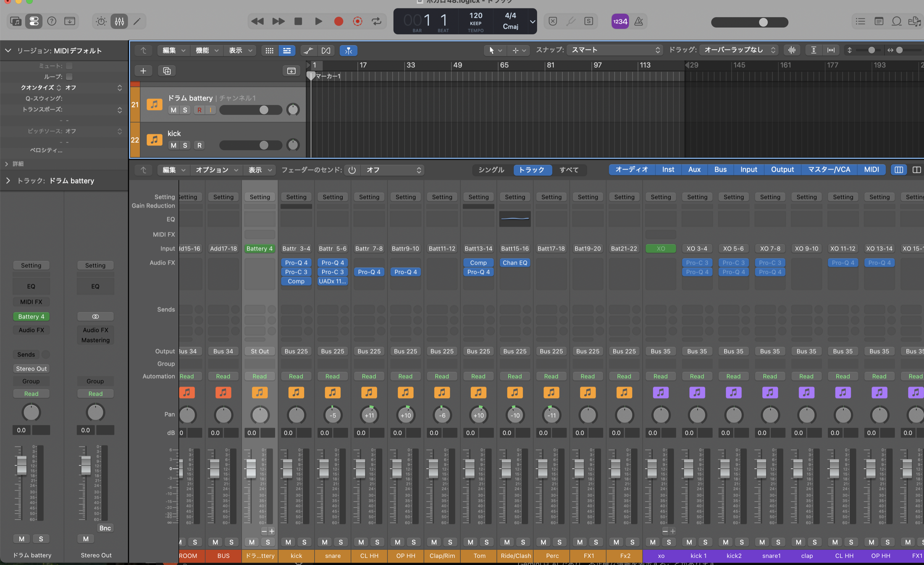Viewport: 924px width, 565px height.
Task: Check the ミュート checkbox in region inspector
Action: (x=69, y=66)
